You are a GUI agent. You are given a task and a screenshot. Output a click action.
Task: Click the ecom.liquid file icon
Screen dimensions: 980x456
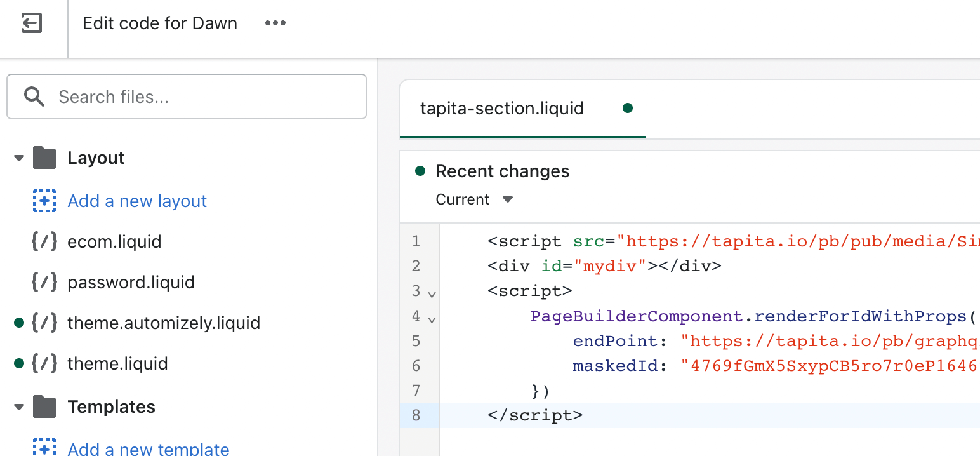click(x=44, y=242)
